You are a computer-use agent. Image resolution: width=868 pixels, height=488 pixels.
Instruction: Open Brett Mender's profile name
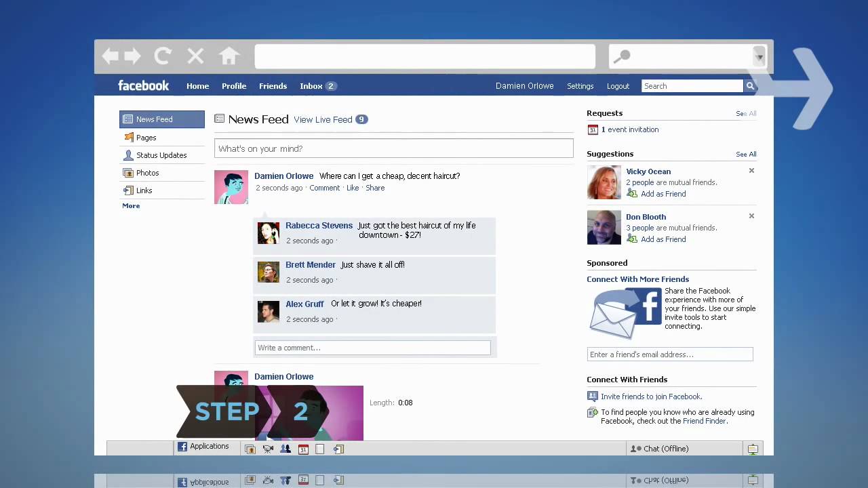pyautogui.click(x=311, y=265)
